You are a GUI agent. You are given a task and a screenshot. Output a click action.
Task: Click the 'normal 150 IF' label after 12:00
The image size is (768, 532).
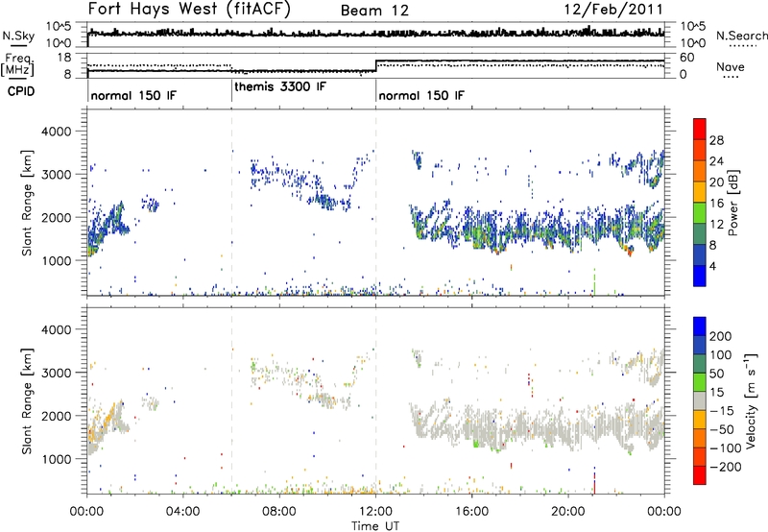(421, 95)
